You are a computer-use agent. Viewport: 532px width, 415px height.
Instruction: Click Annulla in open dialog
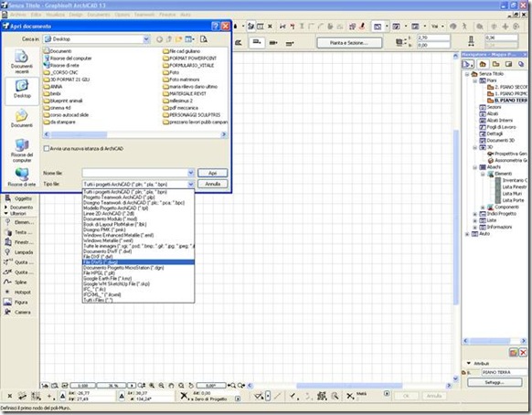coord(213,184)
